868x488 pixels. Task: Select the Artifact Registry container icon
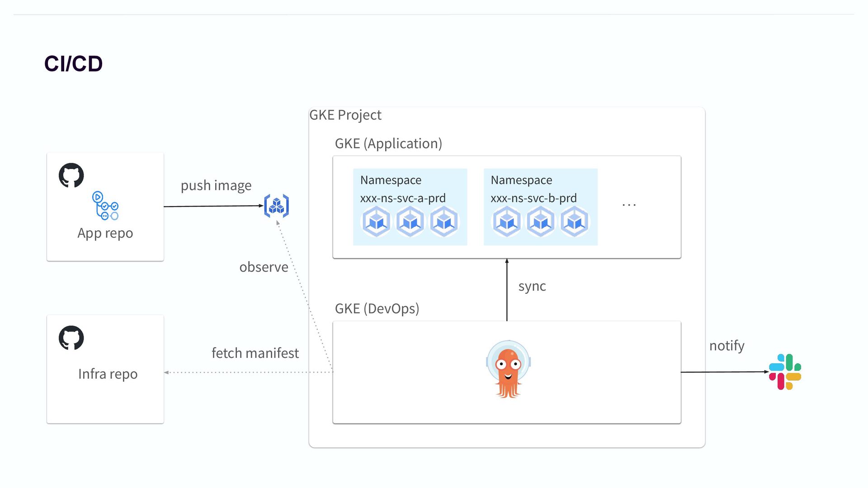[x=276, y=206]
